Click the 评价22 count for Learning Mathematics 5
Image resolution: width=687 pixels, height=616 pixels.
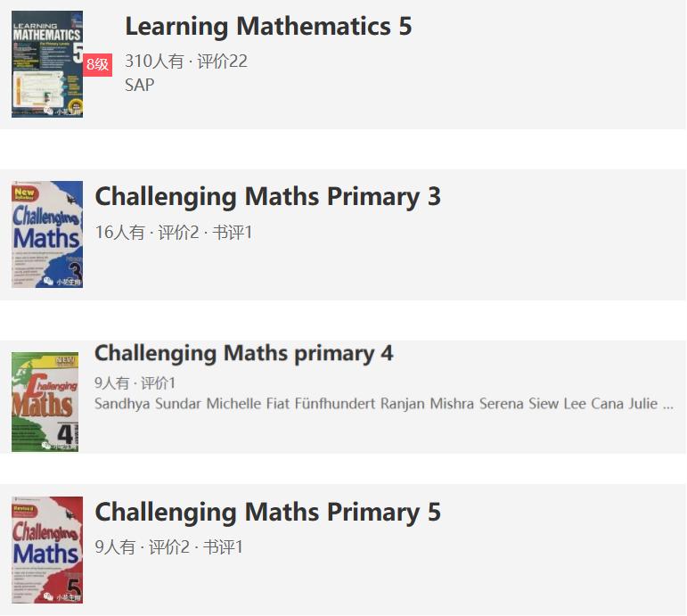[222, 62]
